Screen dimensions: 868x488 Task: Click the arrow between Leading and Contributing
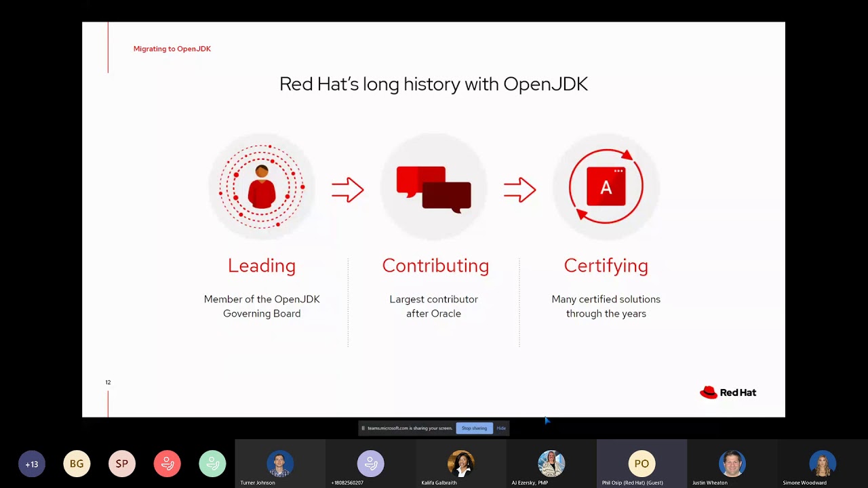click(348, 190)
